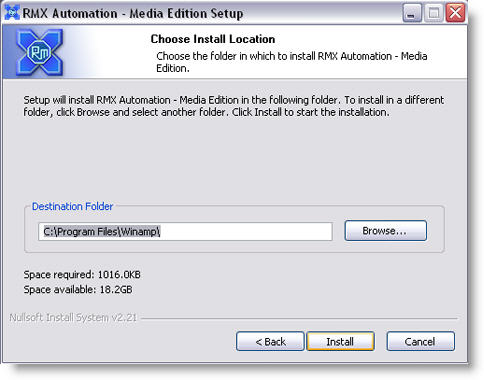The width and height of the screenshot is (484, 380).
Task: Open the Browse... folder picker
Action: 385,231
